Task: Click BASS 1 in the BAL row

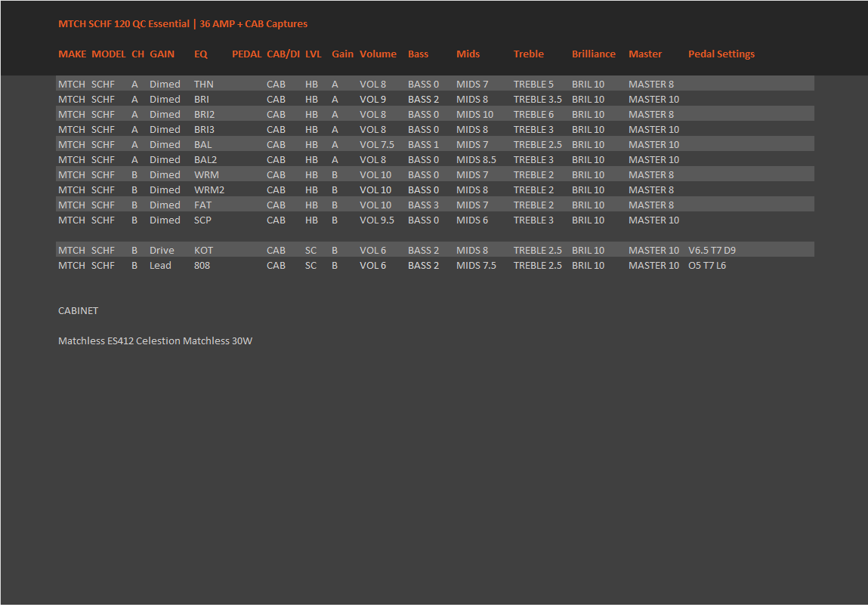Action: (x=424, y=144)
